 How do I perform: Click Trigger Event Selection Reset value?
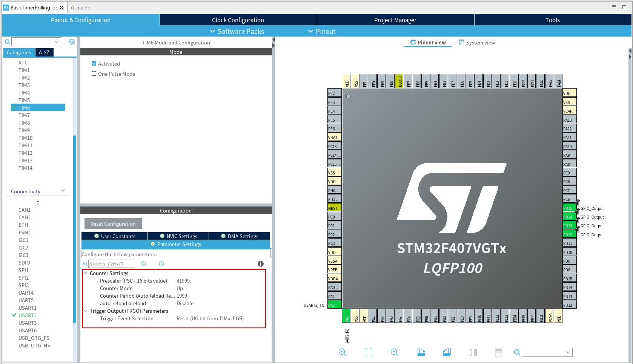(210, 318)
